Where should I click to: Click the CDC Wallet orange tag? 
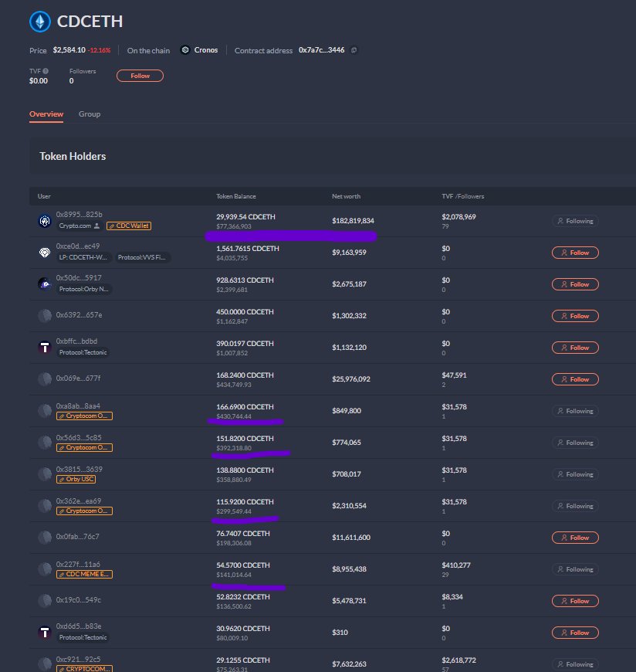(128, 226)
